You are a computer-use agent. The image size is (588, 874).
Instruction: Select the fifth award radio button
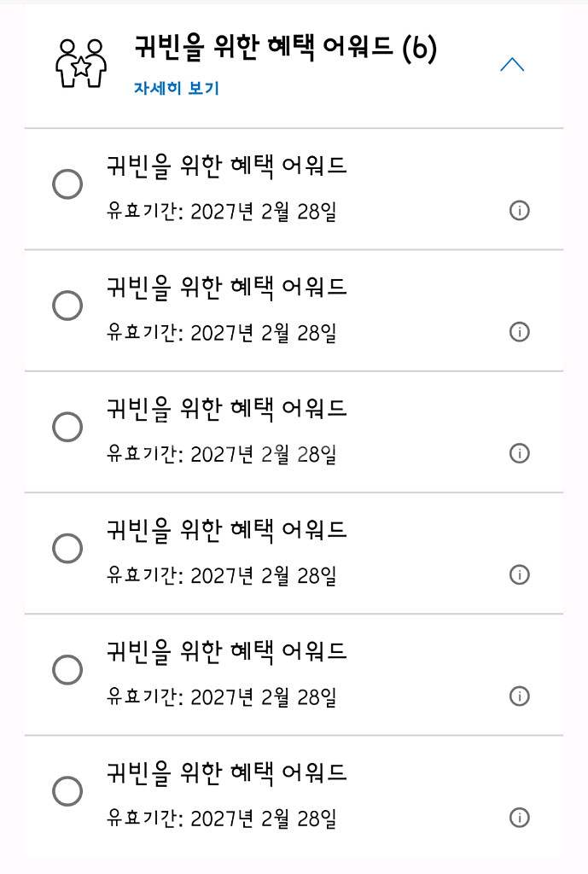coord(67,670)
